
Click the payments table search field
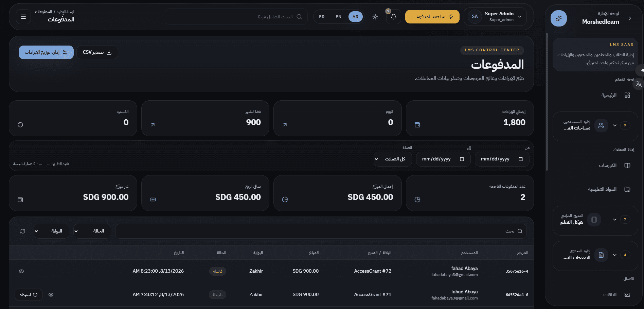(x=321, y=231)
